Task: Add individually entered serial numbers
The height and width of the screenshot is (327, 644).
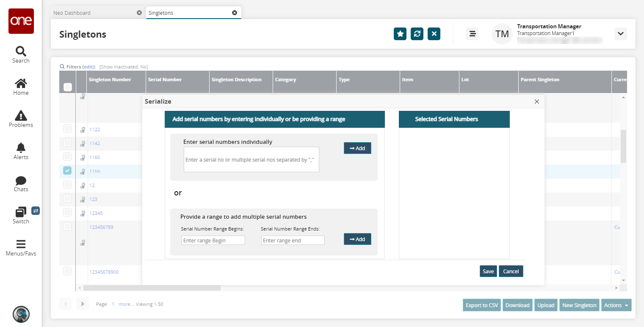Action: pyautogui.click(x=357, y=148)
